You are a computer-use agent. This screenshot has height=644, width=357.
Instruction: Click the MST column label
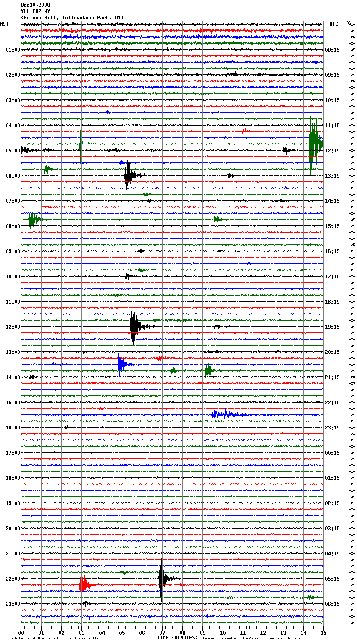click(4, 24)
